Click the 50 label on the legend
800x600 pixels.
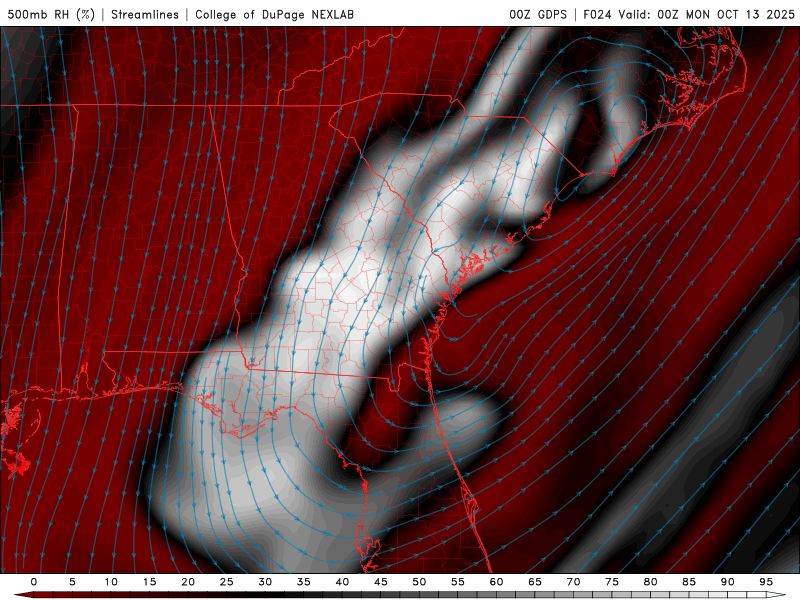pyautogui.click(x=419, y=582)
